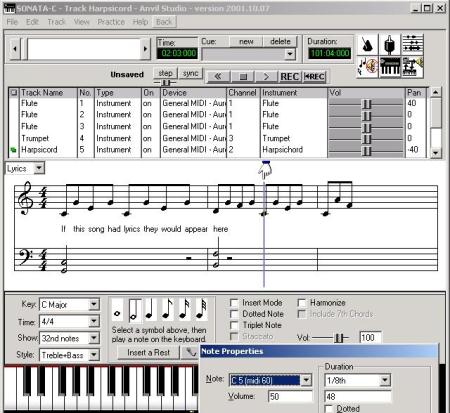This screenshot has width=450, height=413.
Task: Expand the Key dropdown showing C Major
Action: point(94,304)
